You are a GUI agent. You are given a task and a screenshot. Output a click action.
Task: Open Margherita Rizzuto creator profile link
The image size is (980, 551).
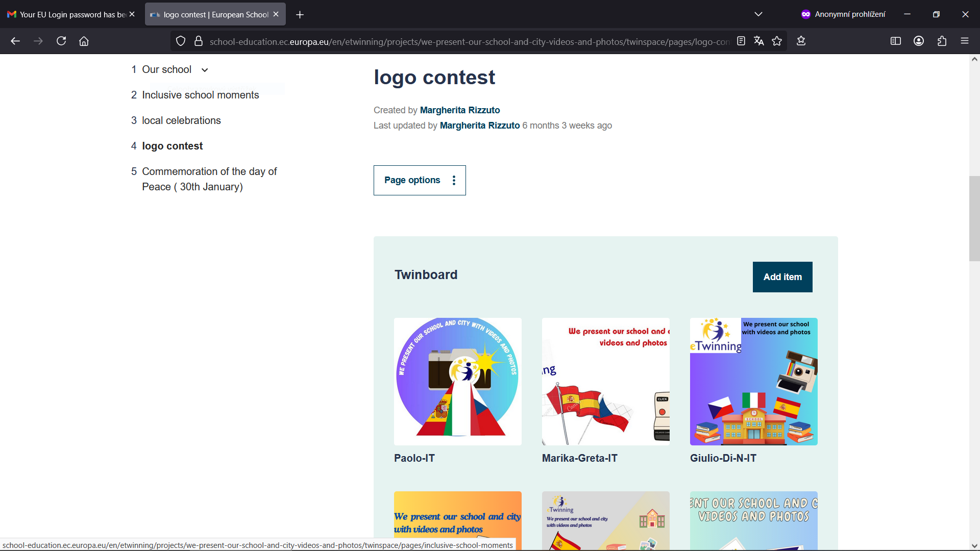[459, 110]
